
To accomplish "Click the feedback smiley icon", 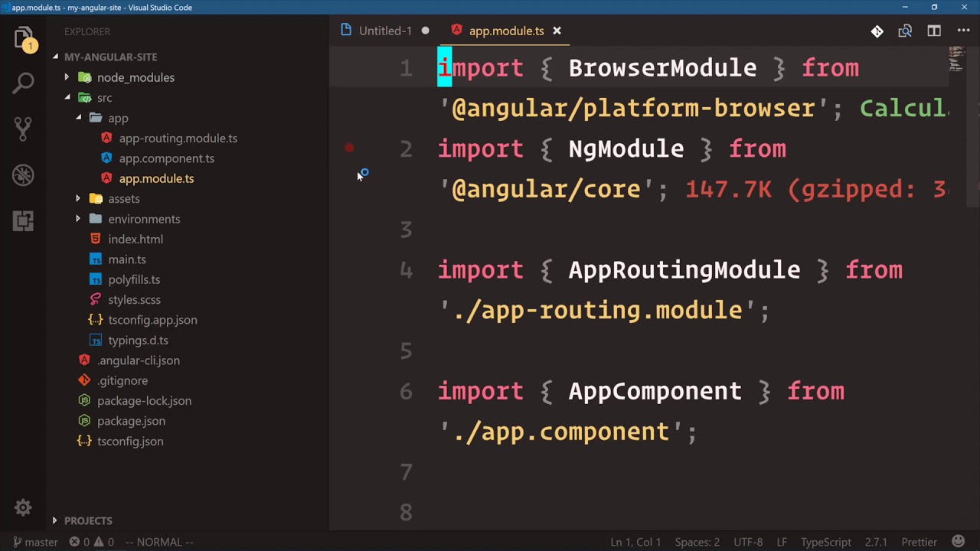I will coord(959,542).
